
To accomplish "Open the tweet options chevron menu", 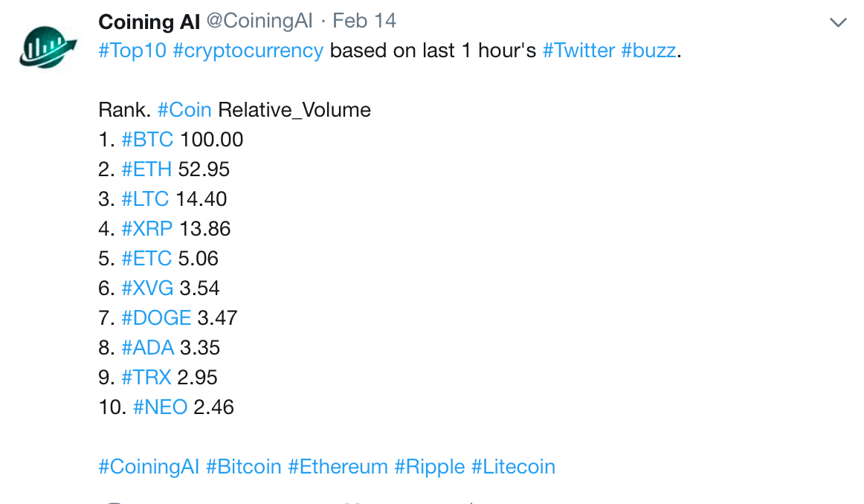I will 838,22.
